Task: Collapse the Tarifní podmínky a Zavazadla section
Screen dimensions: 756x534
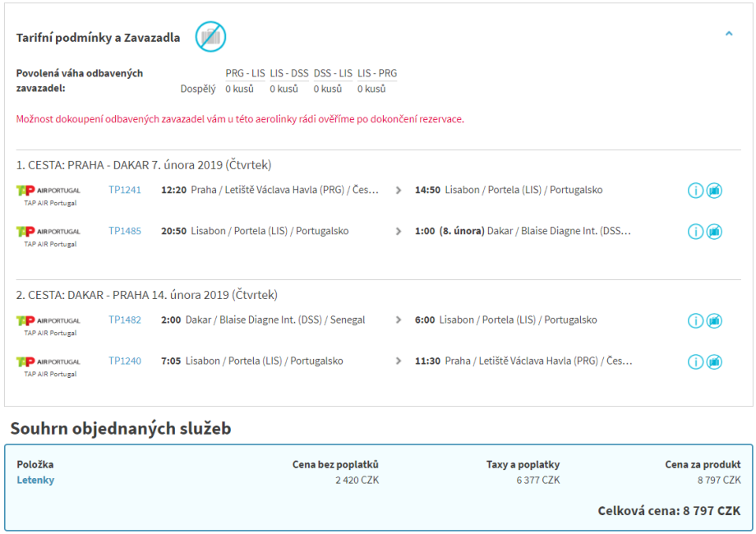Action: (729, 34)
